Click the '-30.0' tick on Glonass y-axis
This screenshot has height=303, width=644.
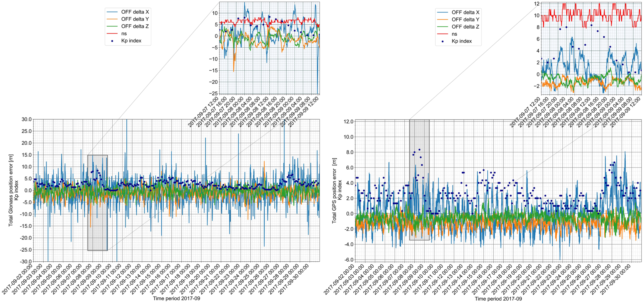(26, 262)
